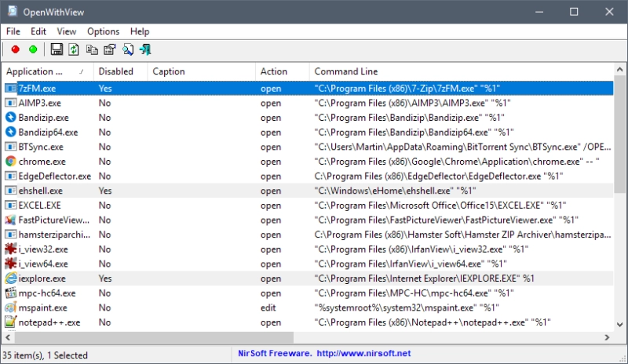Open the http://www.nirsoft.net link
This screenshot has width=628, height=364.
coord(363,353)
